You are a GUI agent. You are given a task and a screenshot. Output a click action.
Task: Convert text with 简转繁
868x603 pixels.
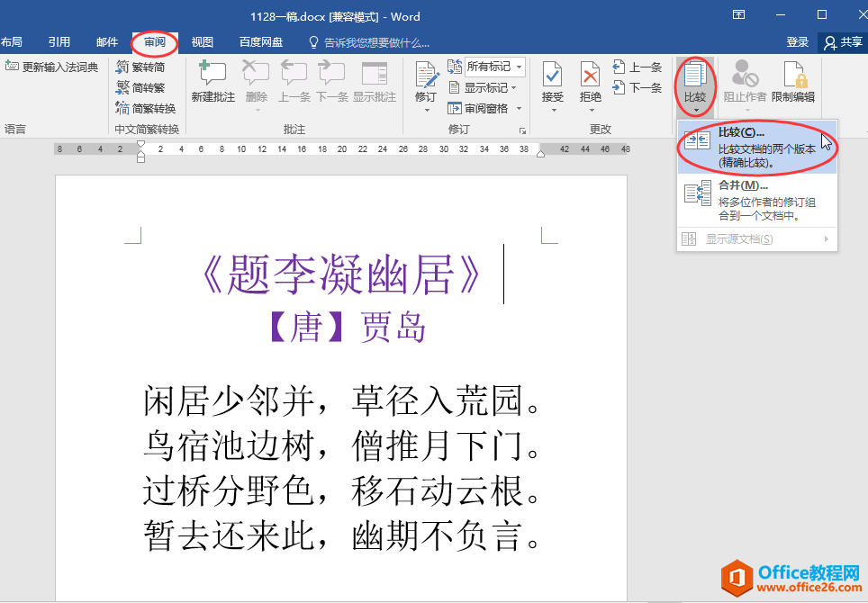(140, 87)
